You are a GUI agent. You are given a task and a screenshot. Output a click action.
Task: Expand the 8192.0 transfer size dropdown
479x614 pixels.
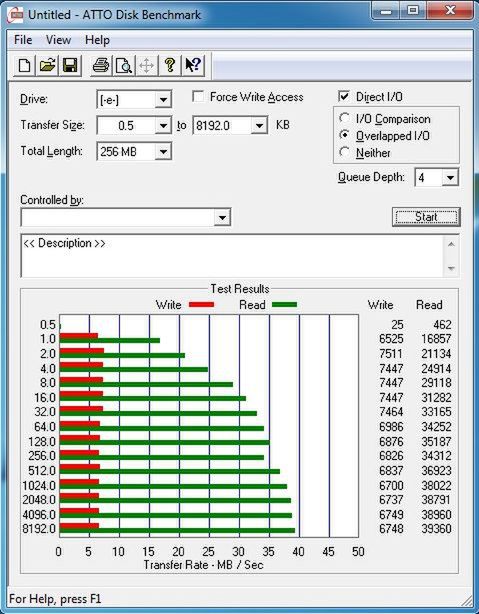coord(259,126)
